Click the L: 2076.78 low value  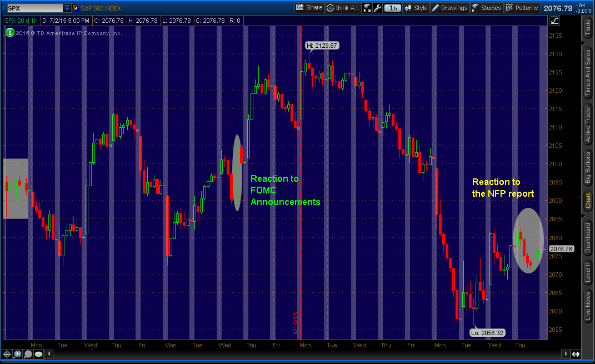pos(177,21)
